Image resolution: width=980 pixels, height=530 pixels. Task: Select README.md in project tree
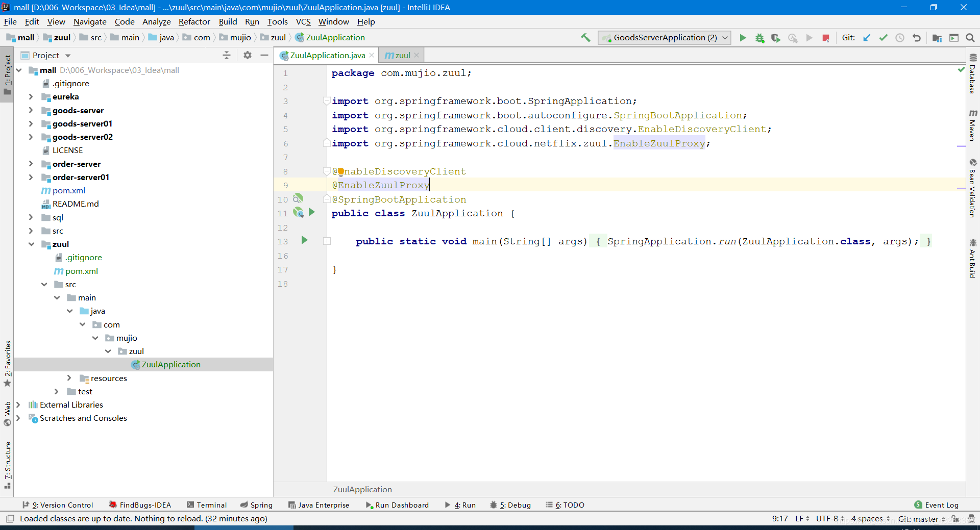(x=76, y=204)
